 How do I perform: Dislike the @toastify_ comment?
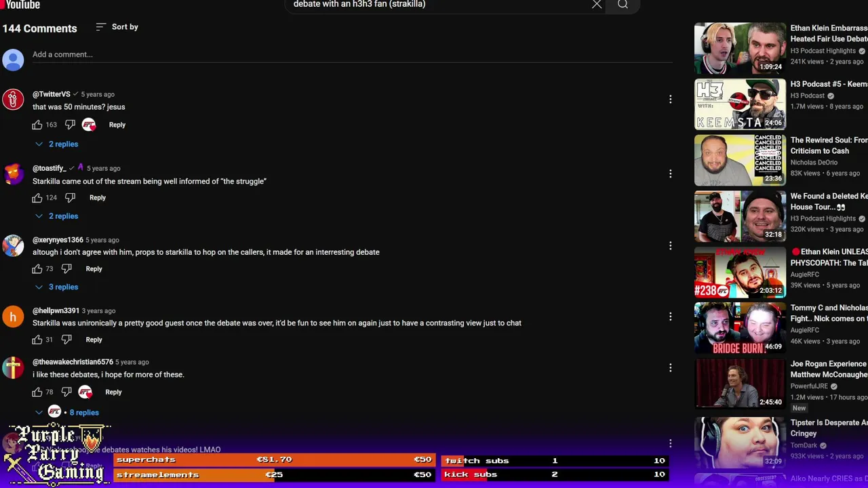click(70, 198)
